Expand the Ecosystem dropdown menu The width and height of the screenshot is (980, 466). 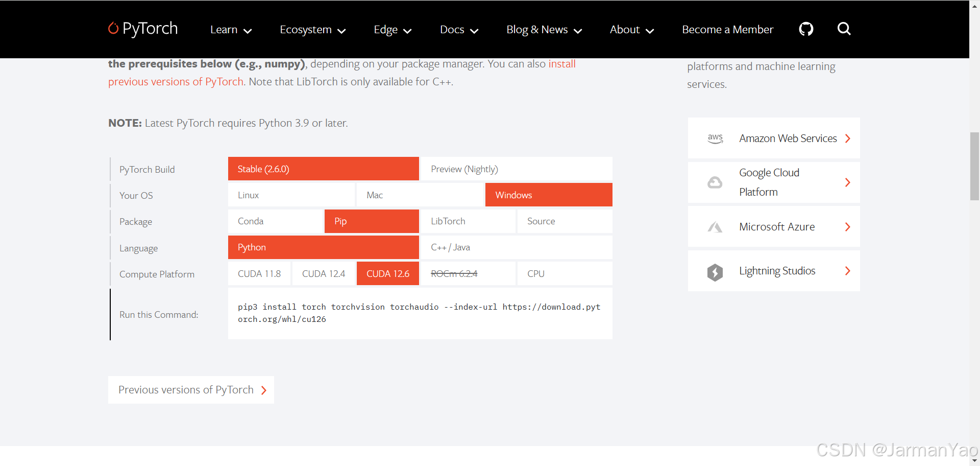click(x=312, y=30)
